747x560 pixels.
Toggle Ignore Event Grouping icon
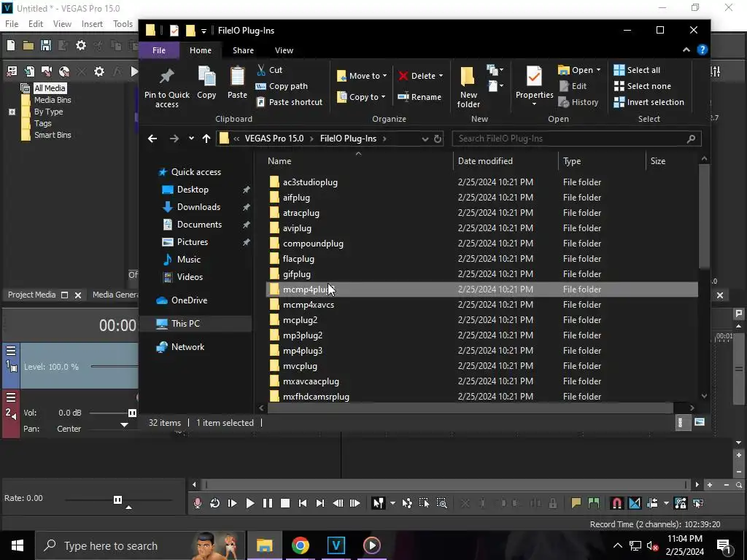click(698, 503)
